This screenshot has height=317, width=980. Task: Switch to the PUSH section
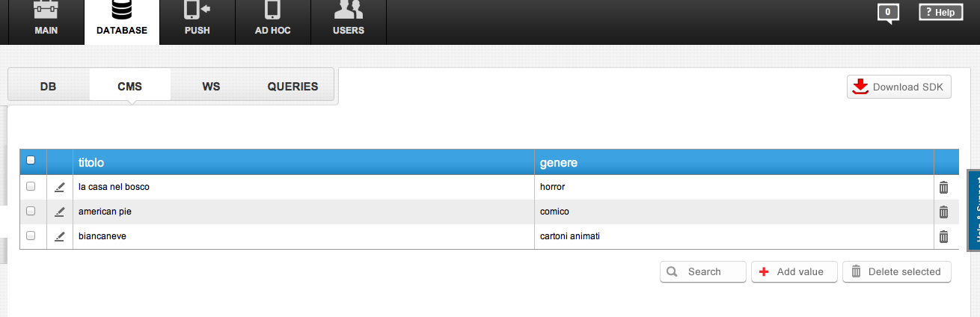(197, 22)
